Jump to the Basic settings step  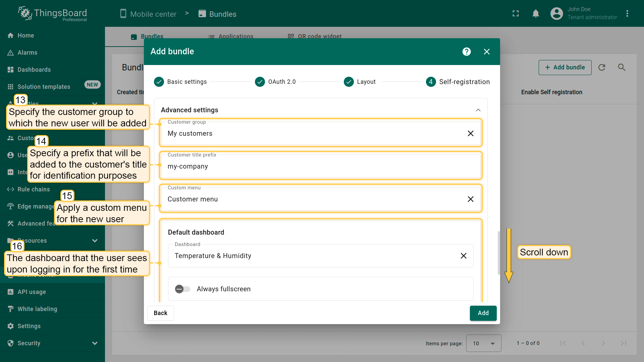point(180,82)
